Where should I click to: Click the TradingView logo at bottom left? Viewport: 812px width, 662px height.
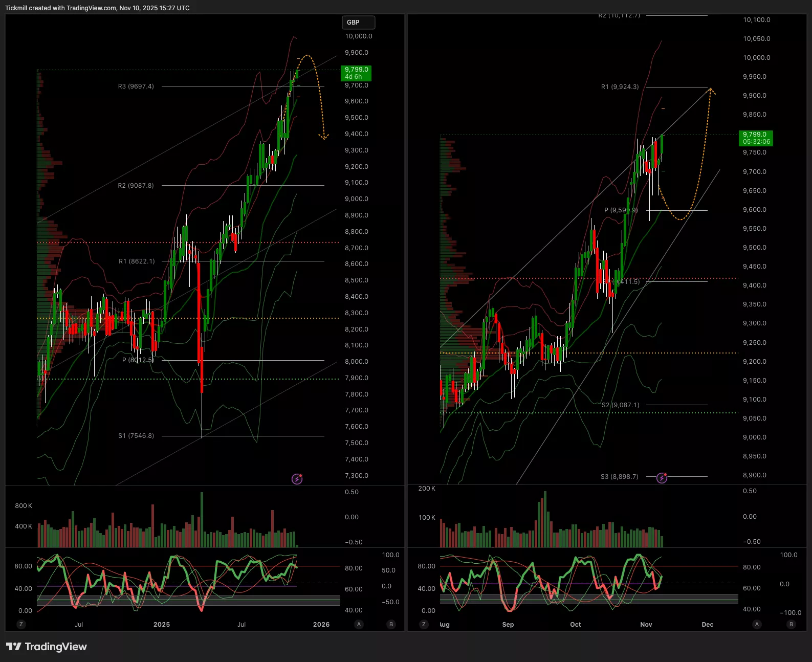click(x=47, y=647)
